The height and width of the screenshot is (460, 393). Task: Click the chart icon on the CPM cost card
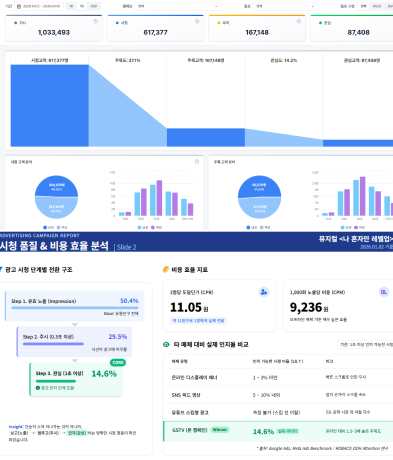[x=384, y=292]
